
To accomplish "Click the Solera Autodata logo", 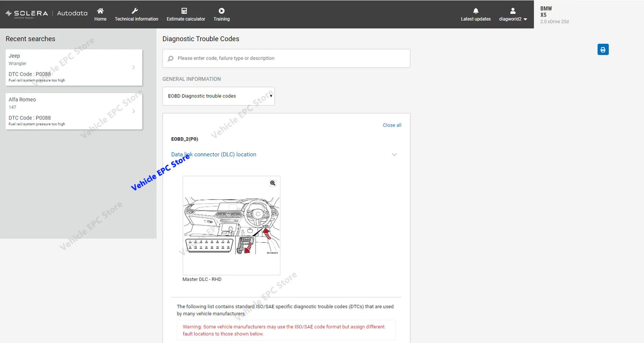I will pos(46,13).
